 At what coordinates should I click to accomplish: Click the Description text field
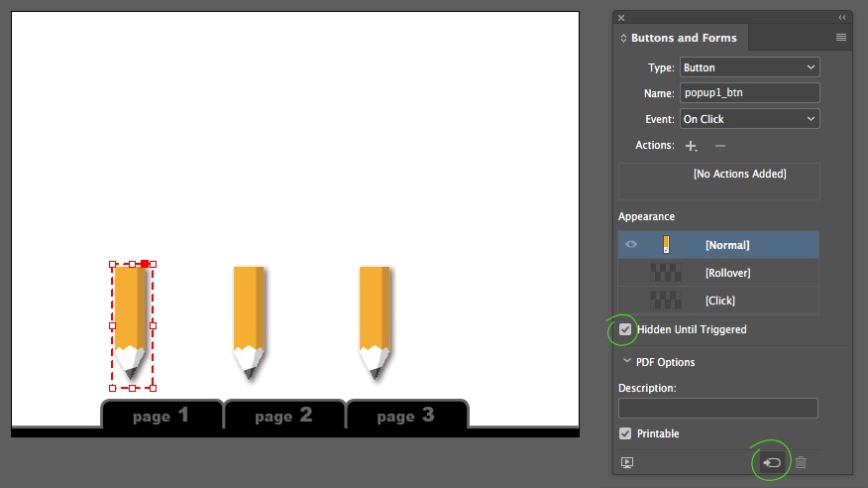click(717, 408)
